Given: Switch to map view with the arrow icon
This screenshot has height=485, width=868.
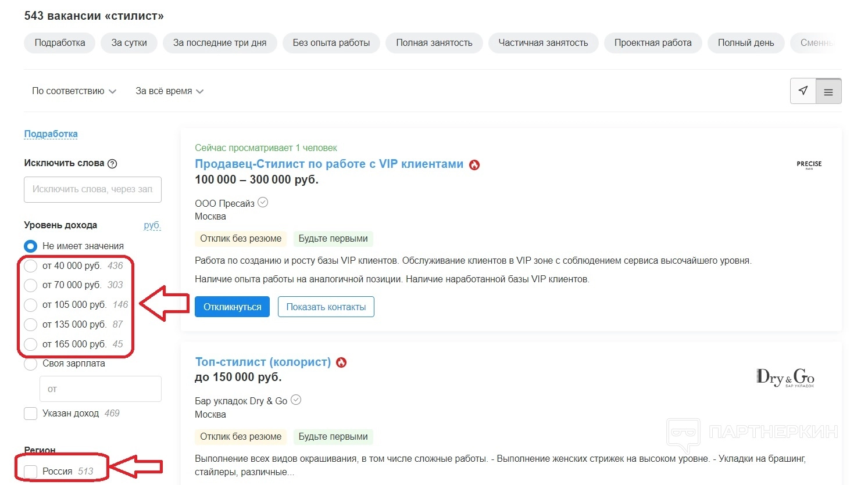Looking at the screenshot, I should (x=803, y=91).
